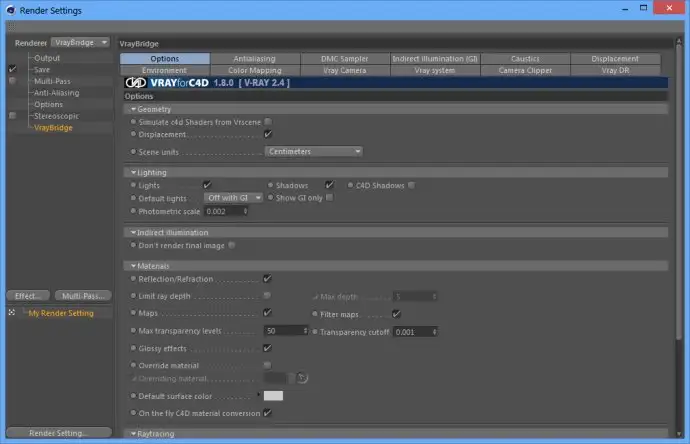Click the Multi-Pass... button

(x=83, y=296)
